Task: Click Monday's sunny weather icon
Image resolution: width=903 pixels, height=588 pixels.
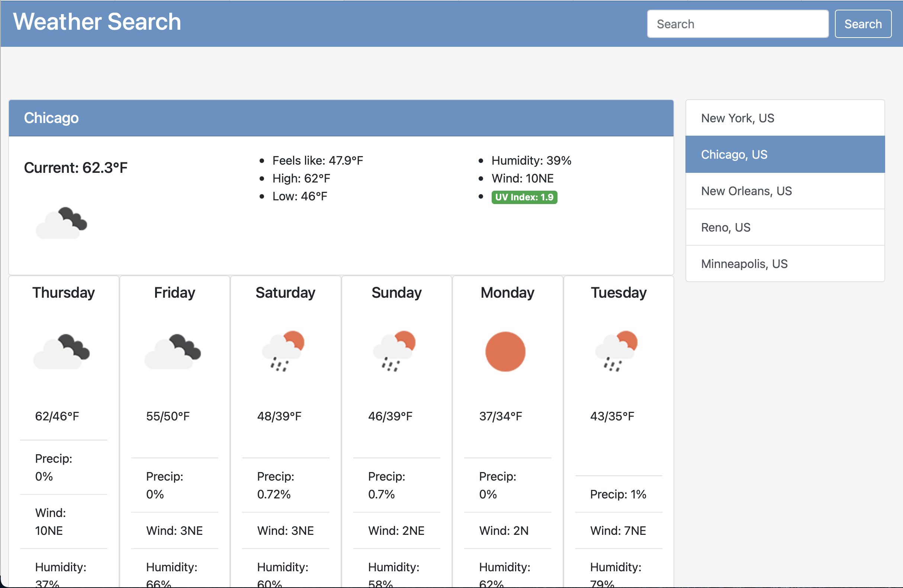Action: point(506,352)
